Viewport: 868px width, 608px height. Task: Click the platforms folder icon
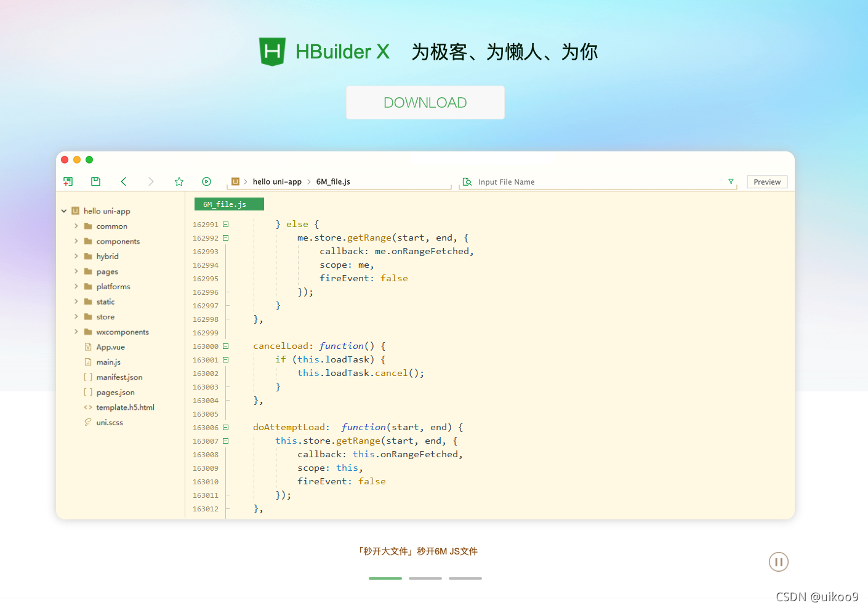pos(88,287)
